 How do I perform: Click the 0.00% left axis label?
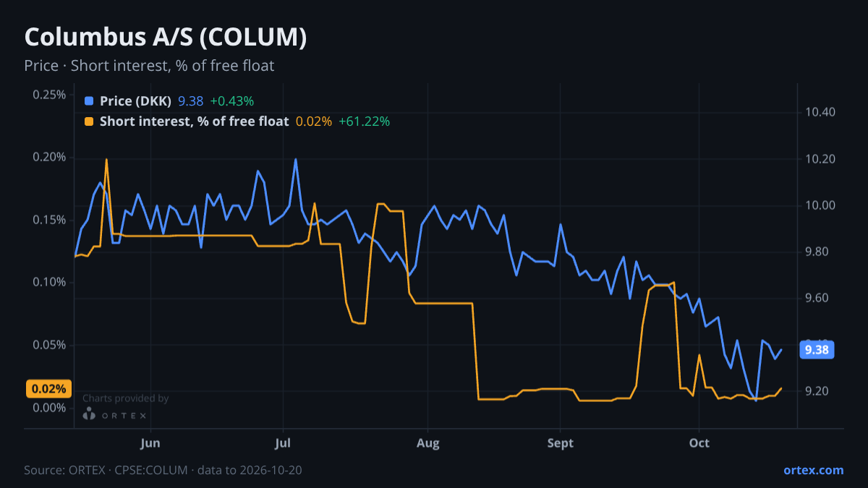[x=49, y=408]
